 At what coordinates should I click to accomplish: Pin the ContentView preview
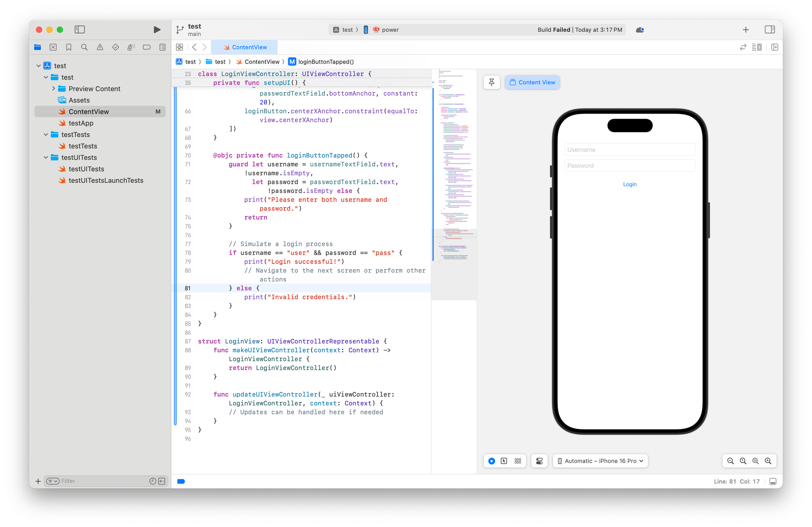491,82
